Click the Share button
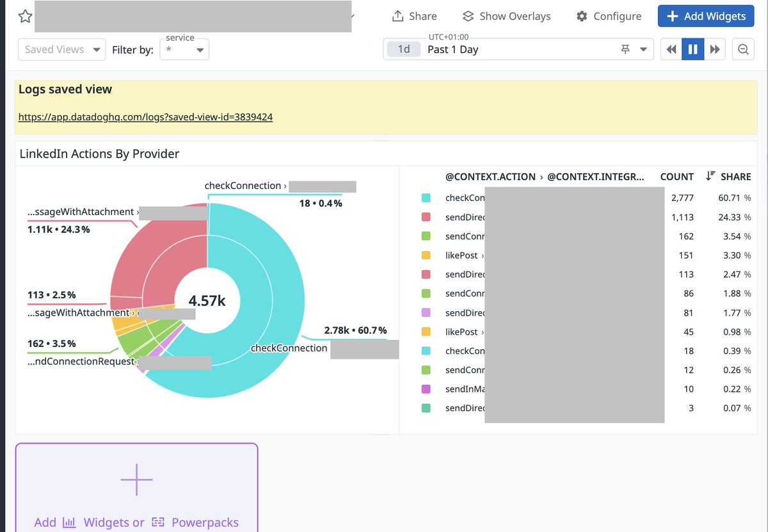Screen dimensions: 768x532 point(414,16)
